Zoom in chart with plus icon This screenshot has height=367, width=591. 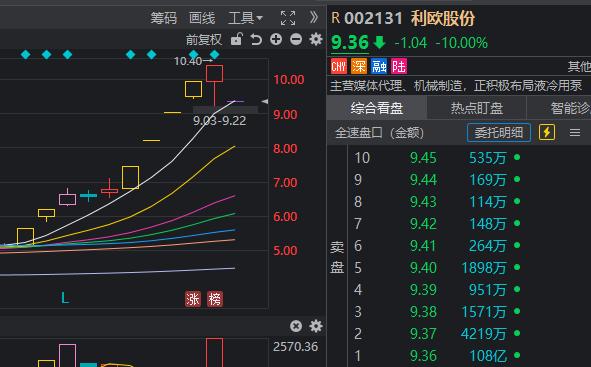(276, 39)
